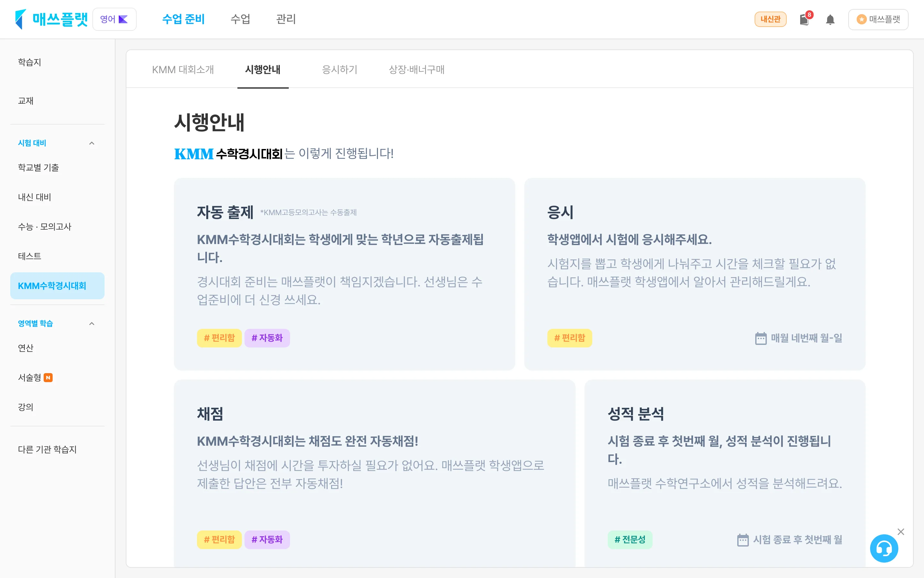924x578 pixels.
Task: Click calendar icon by 매월 네번째 월-일
Action: click(761, 338)
